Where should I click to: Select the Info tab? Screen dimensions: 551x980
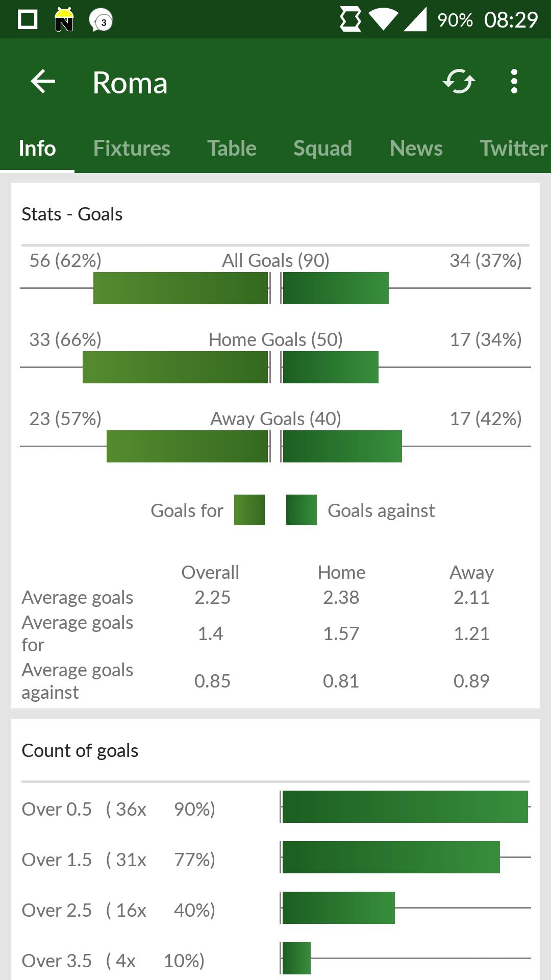36,148
